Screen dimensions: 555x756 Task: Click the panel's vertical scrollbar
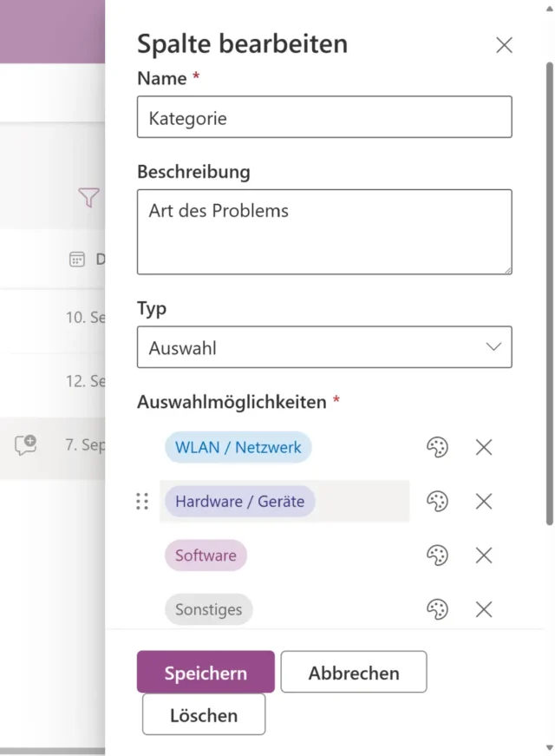550,295
